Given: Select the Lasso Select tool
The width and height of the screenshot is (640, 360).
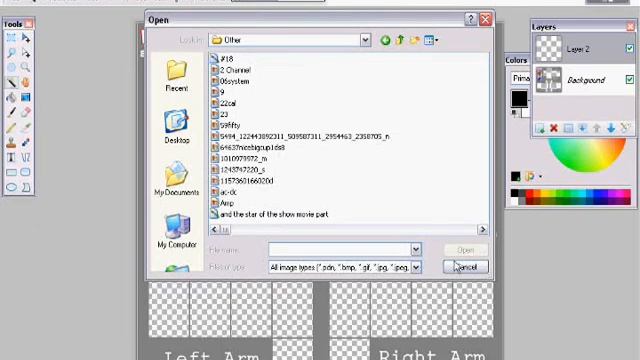Looking at the screenshot, I should (x=11, y=53).
